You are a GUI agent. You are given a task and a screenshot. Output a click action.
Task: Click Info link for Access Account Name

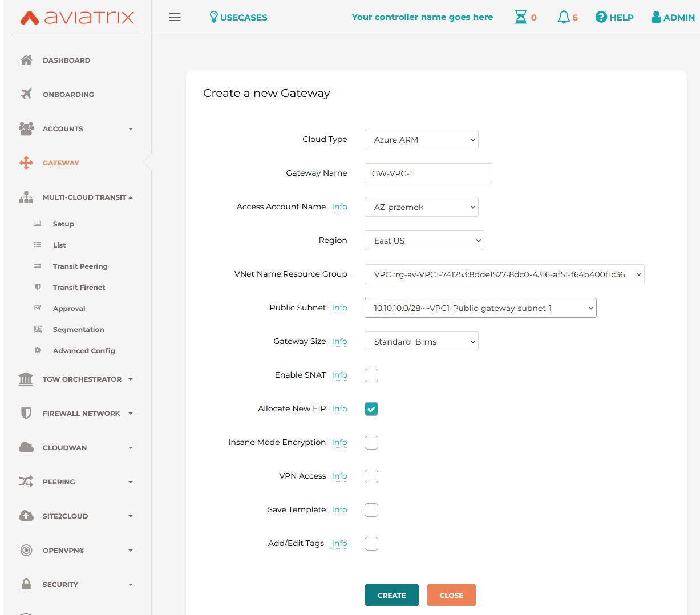point(339,207)
